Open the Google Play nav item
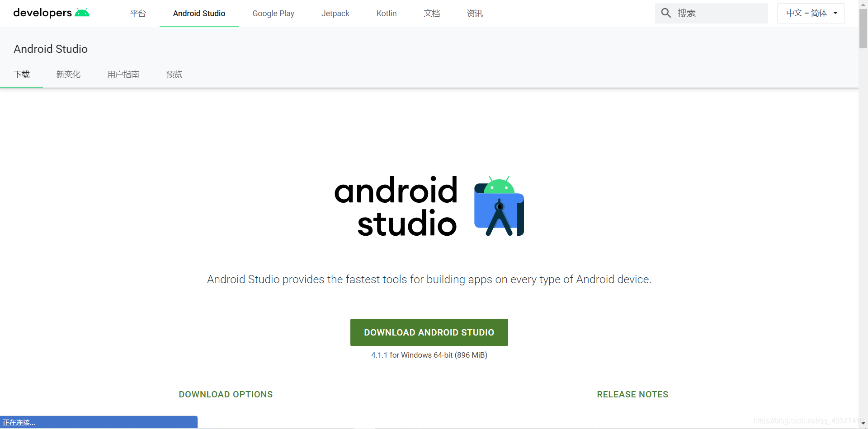The image size is (868, 429). coord(273,14)
